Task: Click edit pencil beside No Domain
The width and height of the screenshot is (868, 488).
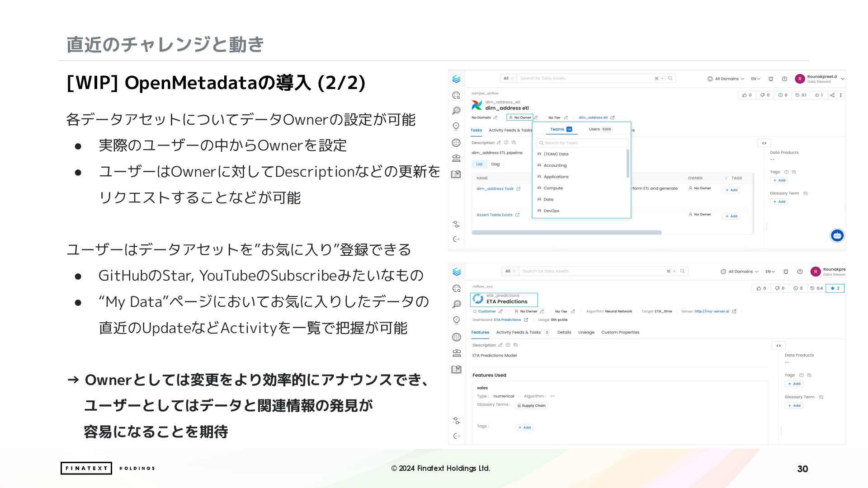Action: point(495,117)
